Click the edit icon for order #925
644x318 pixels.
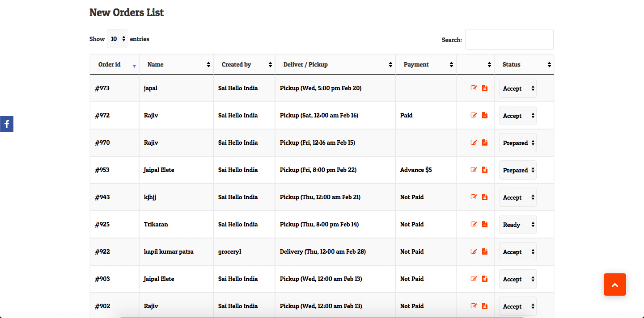(474, 224)
